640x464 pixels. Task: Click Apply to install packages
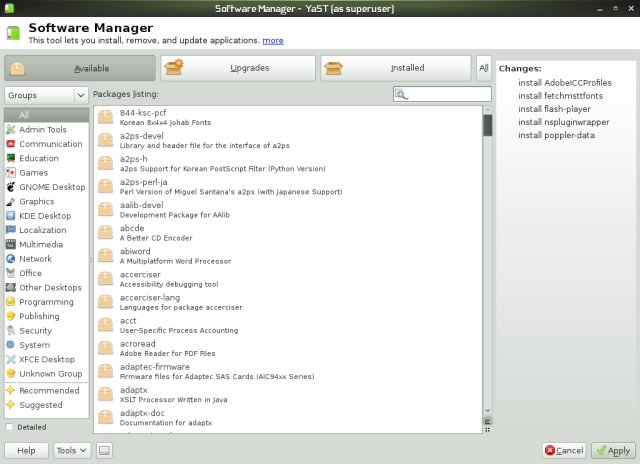click(x=613, y=451)
